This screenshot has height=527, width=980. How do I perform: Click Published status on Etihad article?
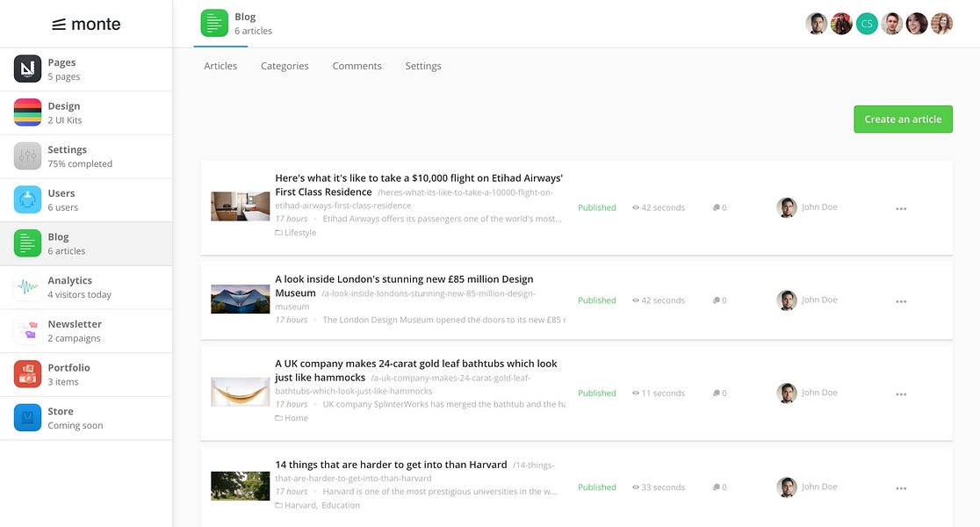[x=597, y=207]
